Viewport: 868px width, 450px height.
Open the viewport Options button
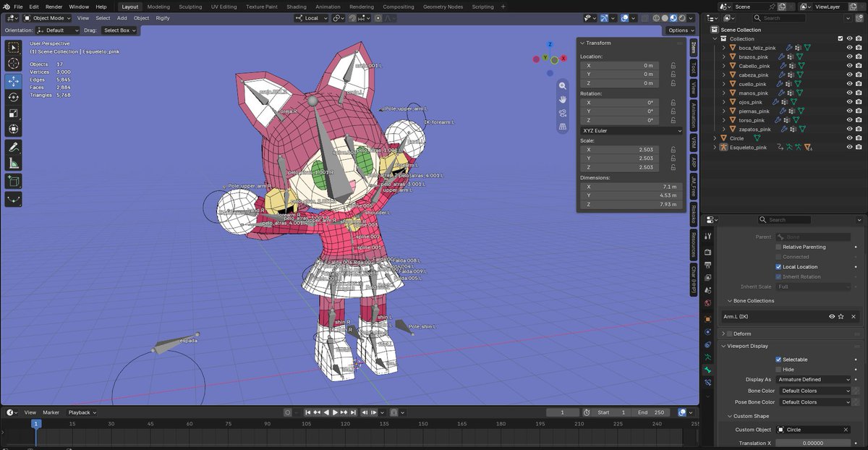(681, 30)
